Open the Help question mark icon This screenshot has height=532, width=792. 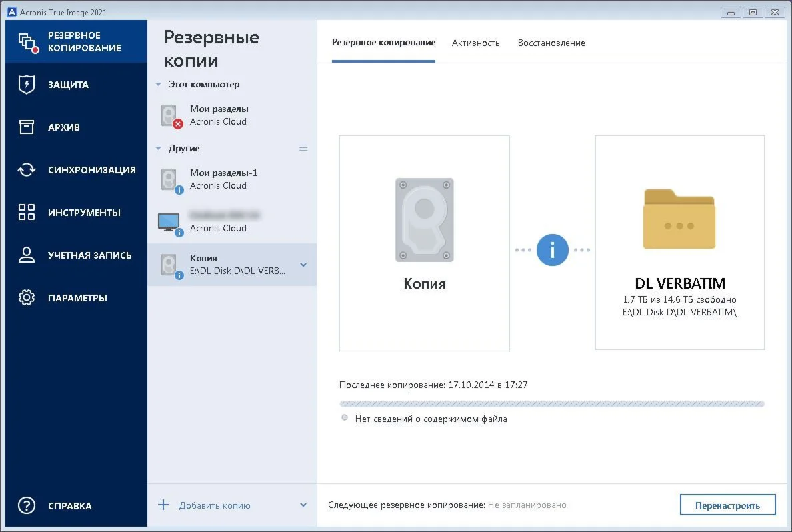(26, 505)
